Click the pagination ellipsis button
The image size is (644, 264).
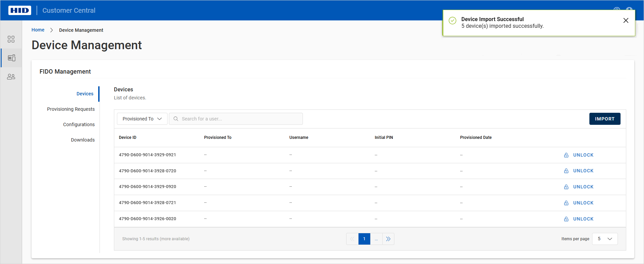point(376,239)
